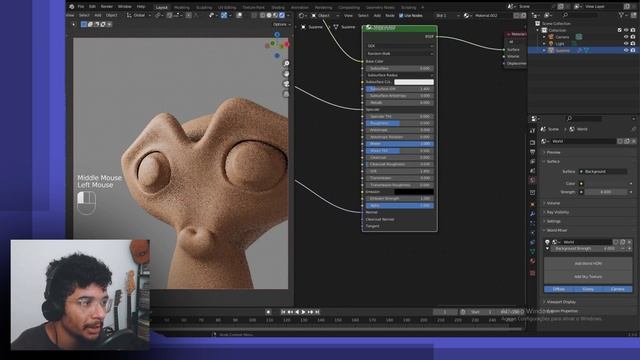Viewport: 640px width, 360px height.
Task: Expand the Ray Visibility panel
Action: [x=557, y=212]
